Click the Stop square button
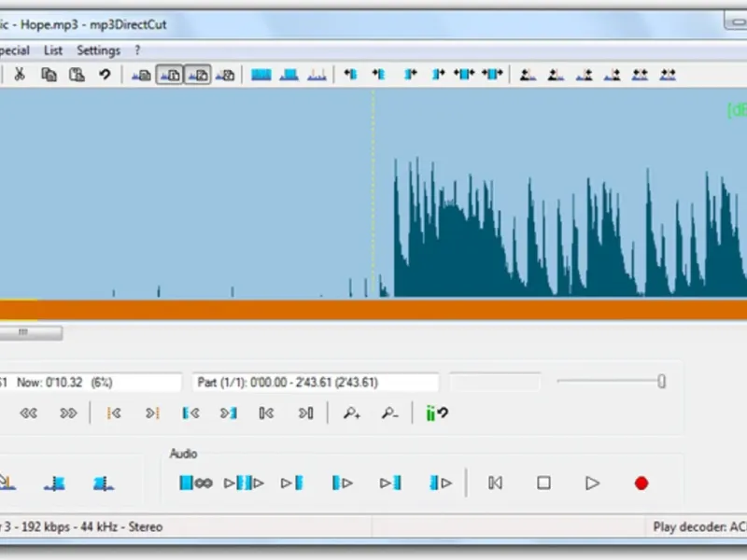 (543, 483)
